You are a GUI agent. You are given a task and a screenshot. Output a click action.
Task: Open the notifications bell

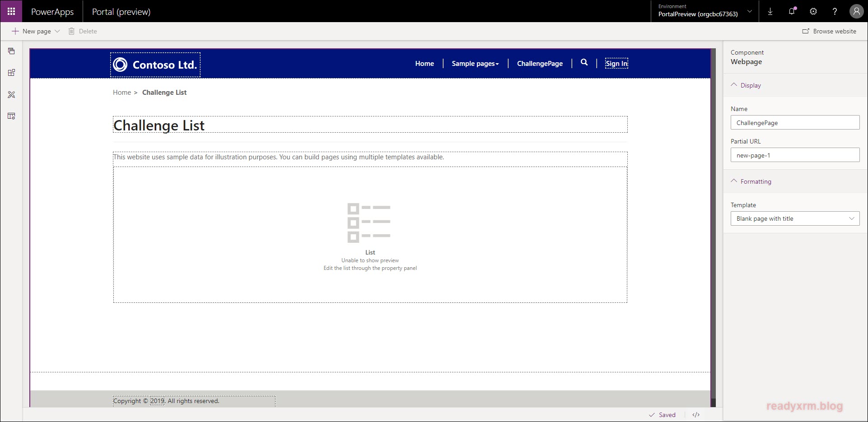click(x=792, y=11)
